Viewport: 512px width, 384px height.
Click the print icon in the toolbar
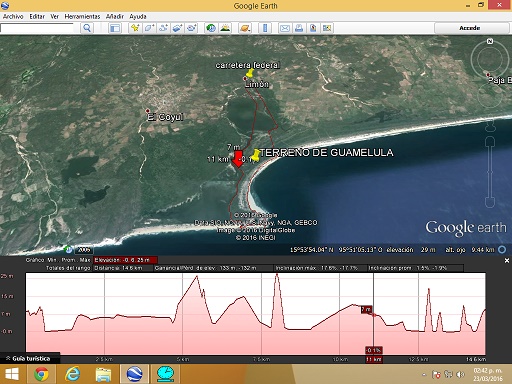[x=299, y=28]
